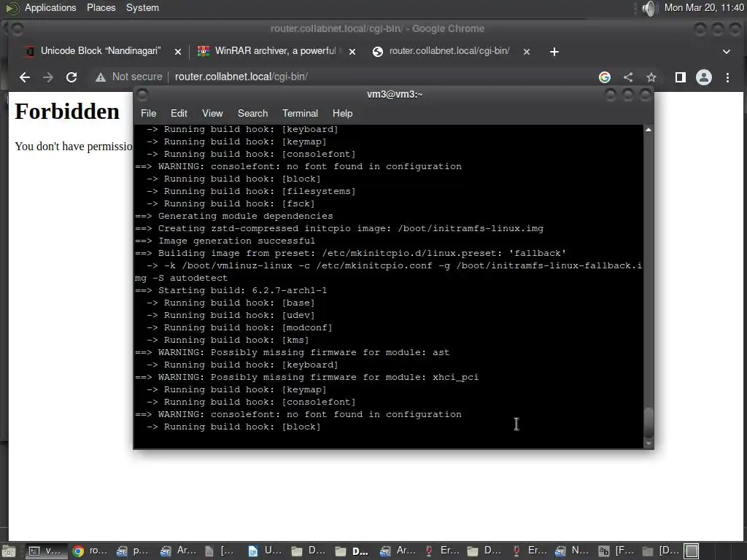Click the Google icon in address bar
Screen dimensions: 747x560
[x=605, y=77]
